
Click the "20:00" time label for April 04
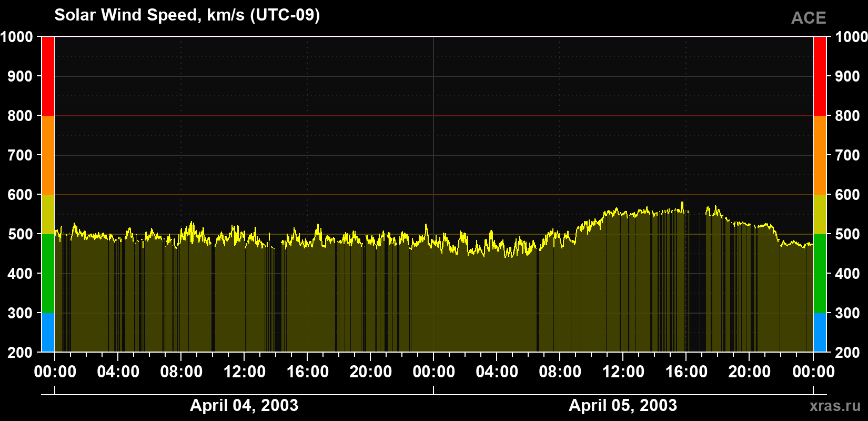[371, 372]
